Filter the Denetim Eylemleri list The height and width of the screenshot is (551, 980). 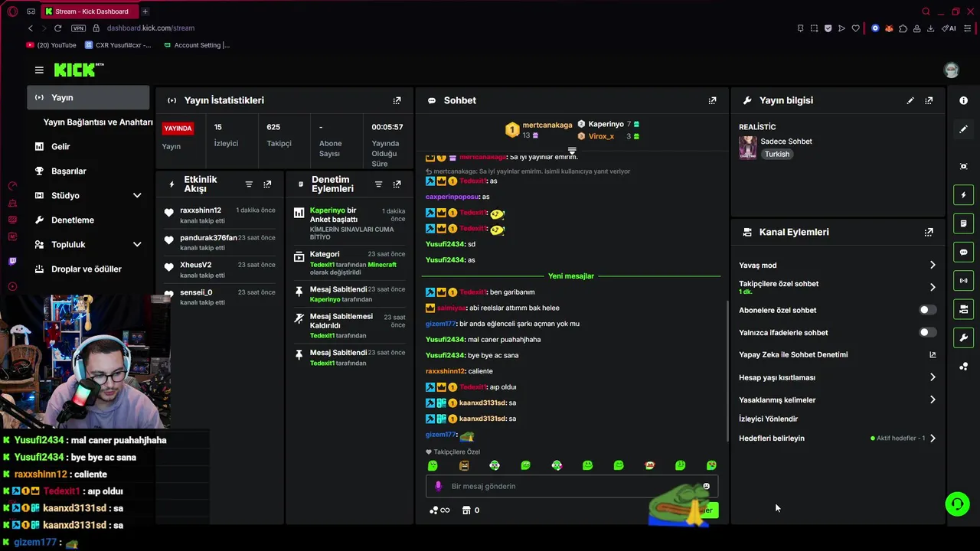pos(378,184)
